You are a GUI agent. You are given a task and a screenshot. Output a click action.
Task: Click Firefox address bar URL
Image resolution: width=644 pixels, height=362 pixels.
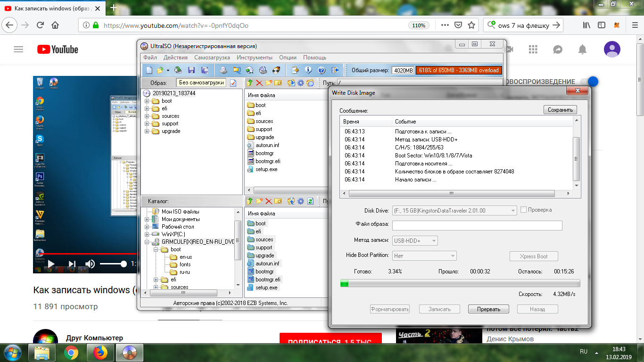(176, 25)
